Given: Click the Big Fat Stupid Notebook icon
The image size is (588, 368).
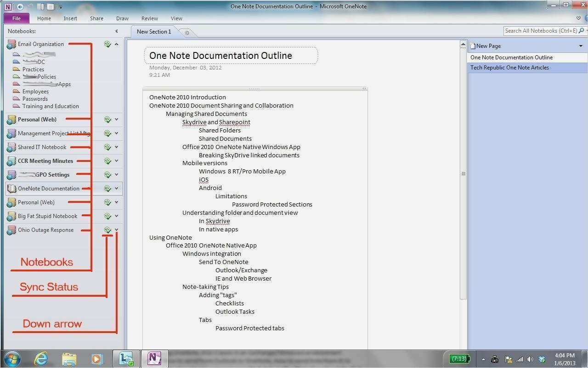Looking at the screenshot, I should click(x=11, y=216).
